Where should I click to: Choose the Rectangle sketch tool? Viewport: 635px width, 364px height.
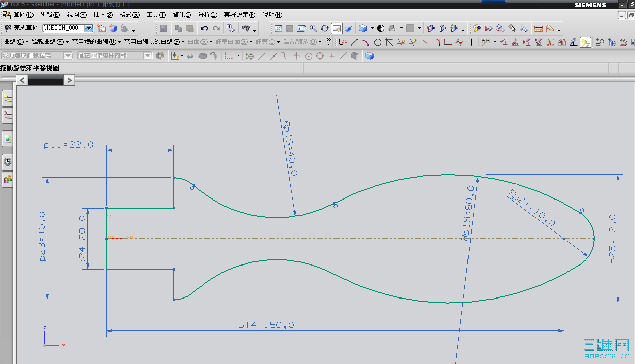pos(448,42)
